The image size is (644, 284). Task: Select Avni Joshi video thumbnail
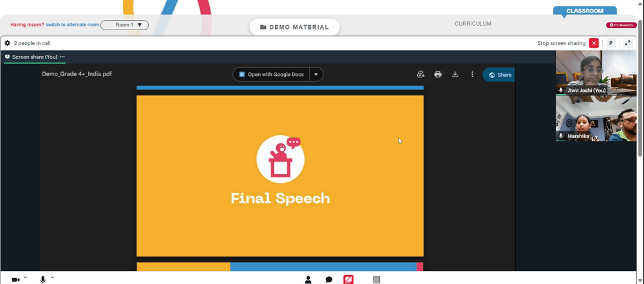click(x=596, y=73)
